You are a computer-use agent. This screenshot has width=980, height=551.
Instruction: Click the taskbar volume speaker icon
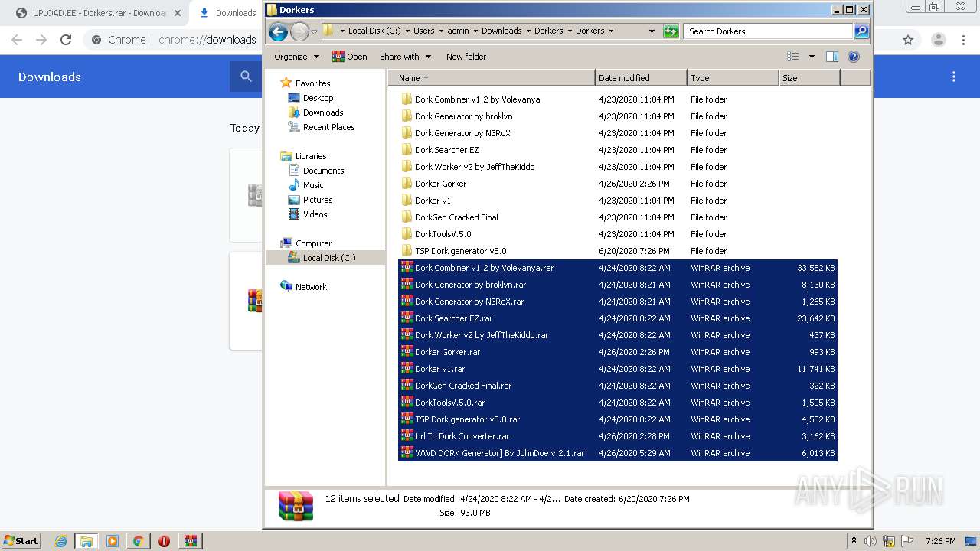(871, 541)
